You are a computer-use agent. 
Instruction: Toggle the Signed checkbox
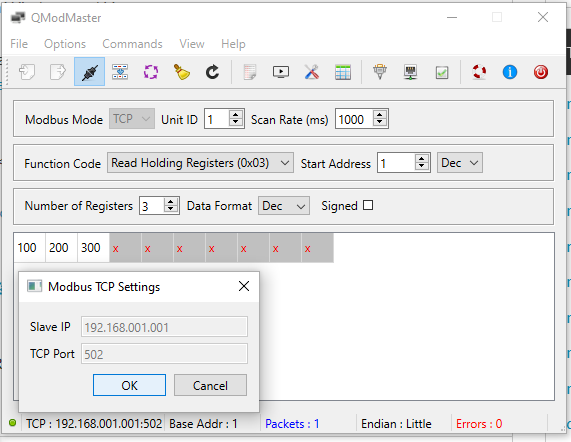(368, 205)
